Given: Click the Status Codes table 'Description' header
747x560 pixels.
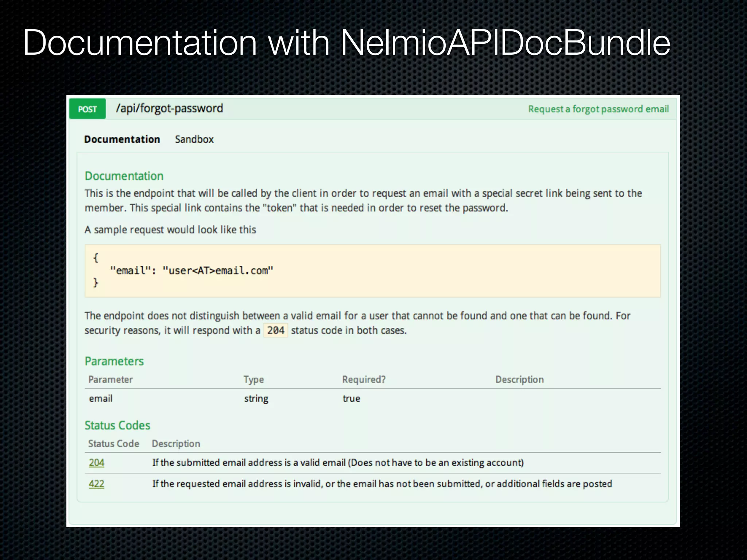Looking at the screenshot, I should (x=176, y=444).
